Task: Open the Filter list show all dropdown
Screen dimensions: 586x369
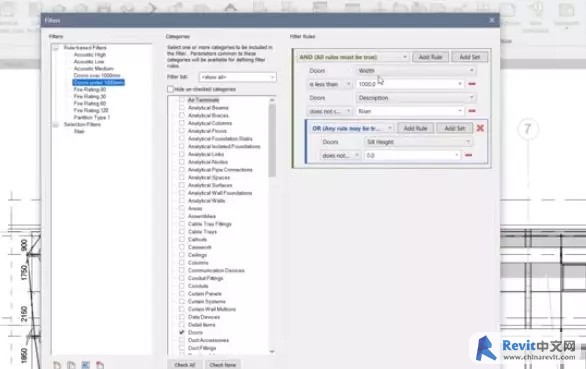Action: (x=238, y=77)
